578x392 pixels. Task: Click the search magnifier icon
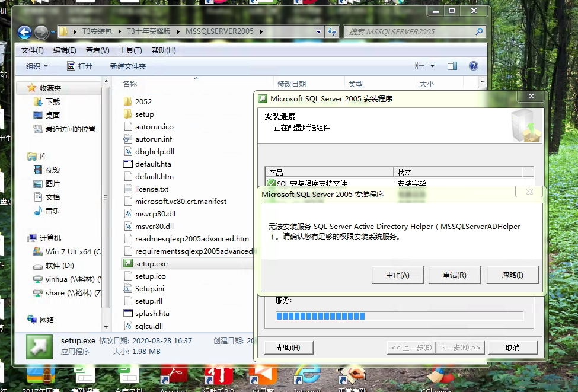click(x=479, y=31)
